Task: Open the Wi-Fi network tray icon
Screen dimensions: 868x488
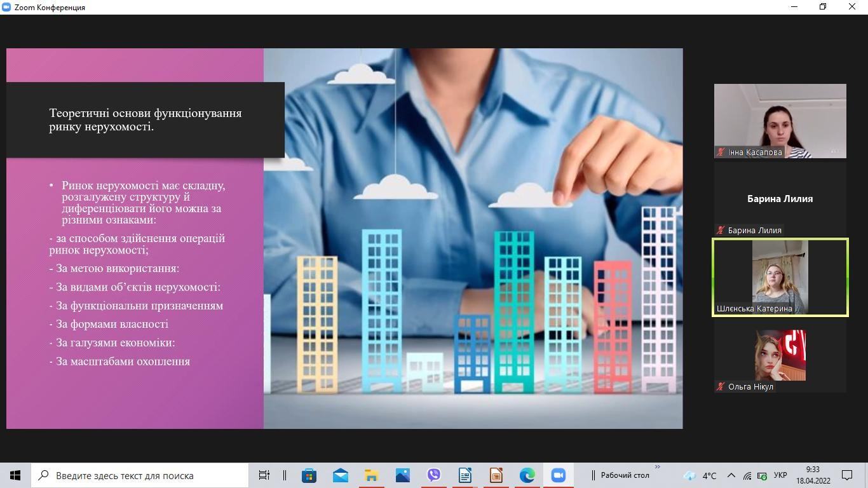Action: pyautogui.click(x=747, y=475)
